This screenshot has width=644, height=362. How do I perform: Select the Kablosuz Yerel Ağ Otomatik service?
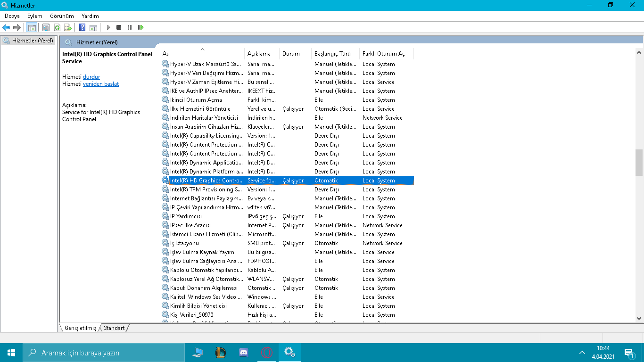pos(287,279)
